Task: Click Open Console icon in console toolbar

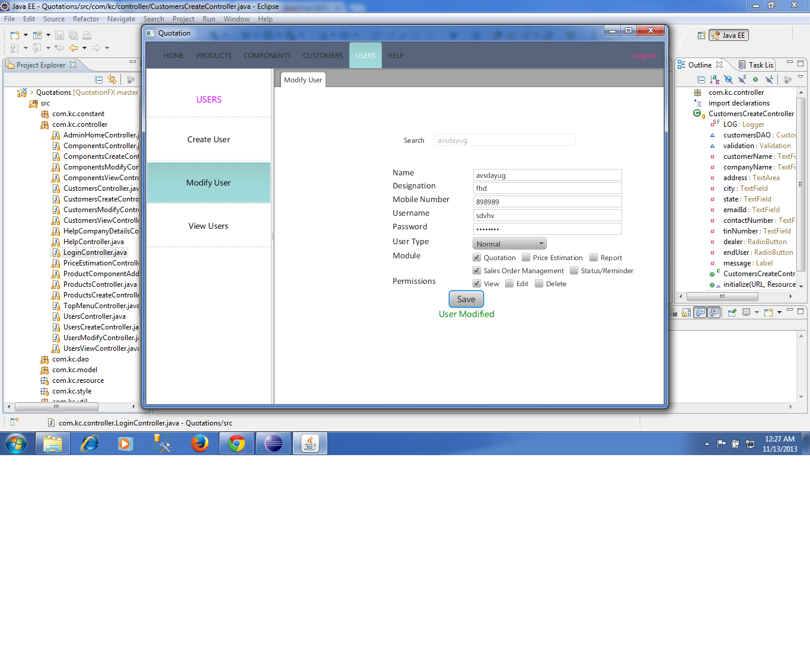Action: 768,312
